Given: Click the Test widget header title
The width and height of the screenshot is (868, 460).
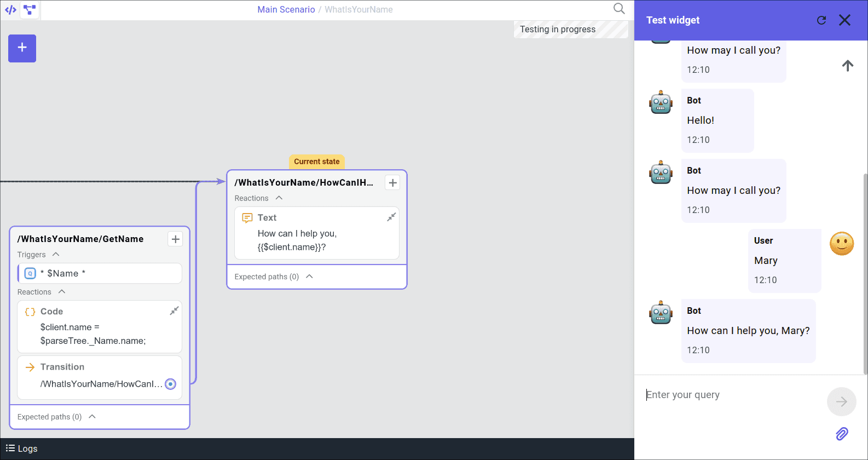Looking at the screenshot, I should coord(673,20).
